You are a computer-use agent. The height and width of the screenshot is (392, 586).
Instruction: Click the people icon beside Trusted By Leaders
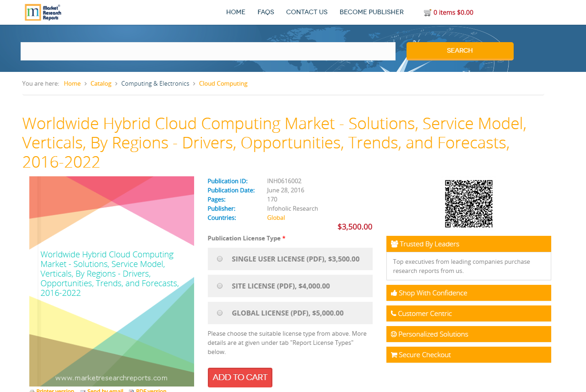(394, 244)
